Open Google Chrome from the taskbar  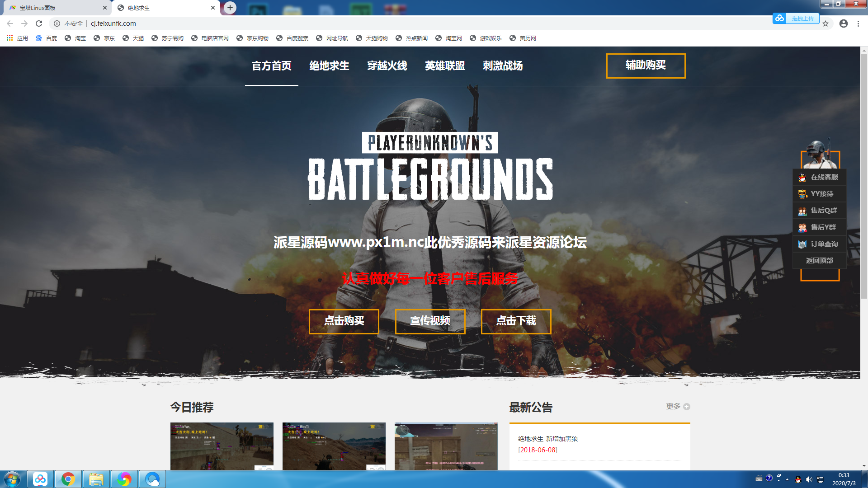(x=68, y=479)
